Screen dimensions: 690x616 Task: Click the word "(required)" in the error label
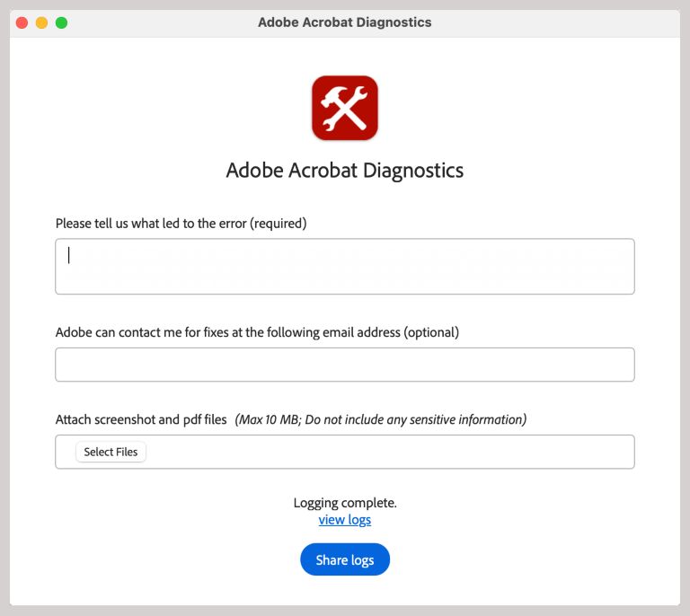279,224
